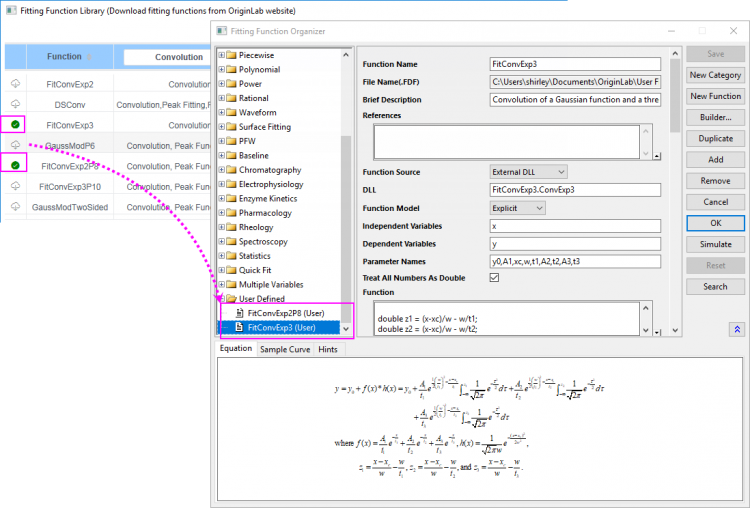Screen dimensions: 750x510
Task: Select the Multiple Variables tree item
Action: [x=271, y=285]
